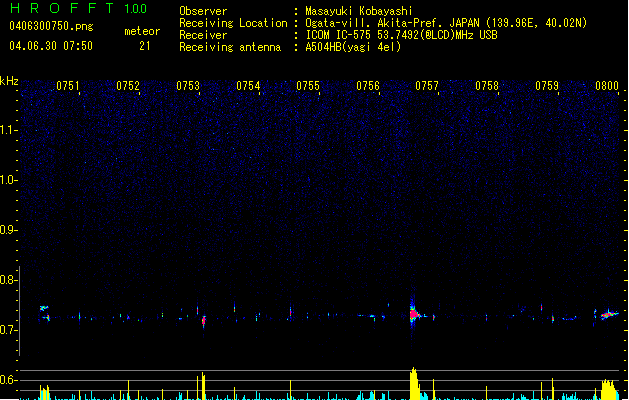Click the tallest yellow power peak at 0757
This screenshot has height=400, width=629.
pyautogui.click(x=414, y=384)
